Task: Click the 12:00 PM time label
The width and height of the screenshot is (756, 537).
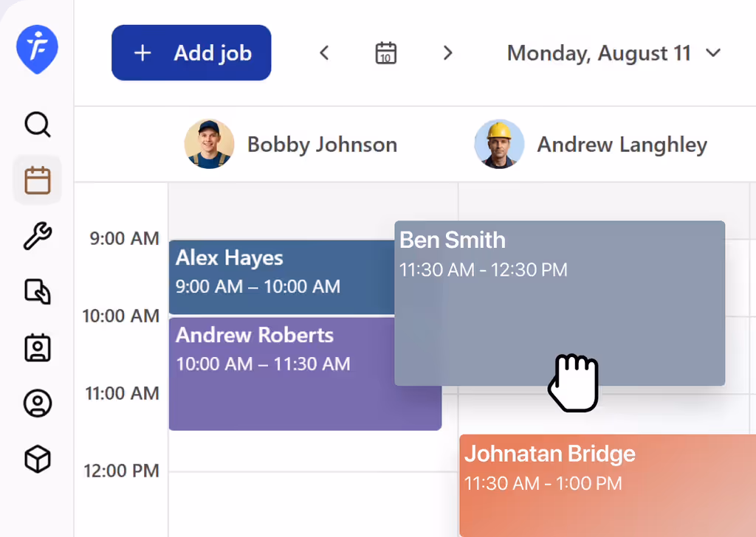Action: point(121,471)
